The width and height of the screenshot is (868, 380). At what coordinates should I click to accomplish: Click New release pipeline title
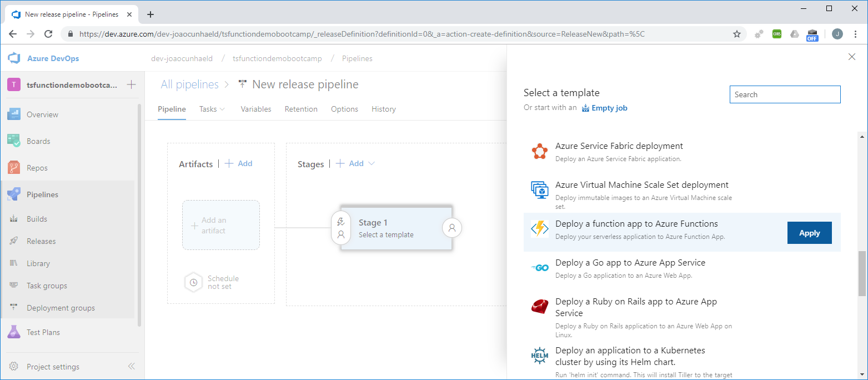[305, 84]
